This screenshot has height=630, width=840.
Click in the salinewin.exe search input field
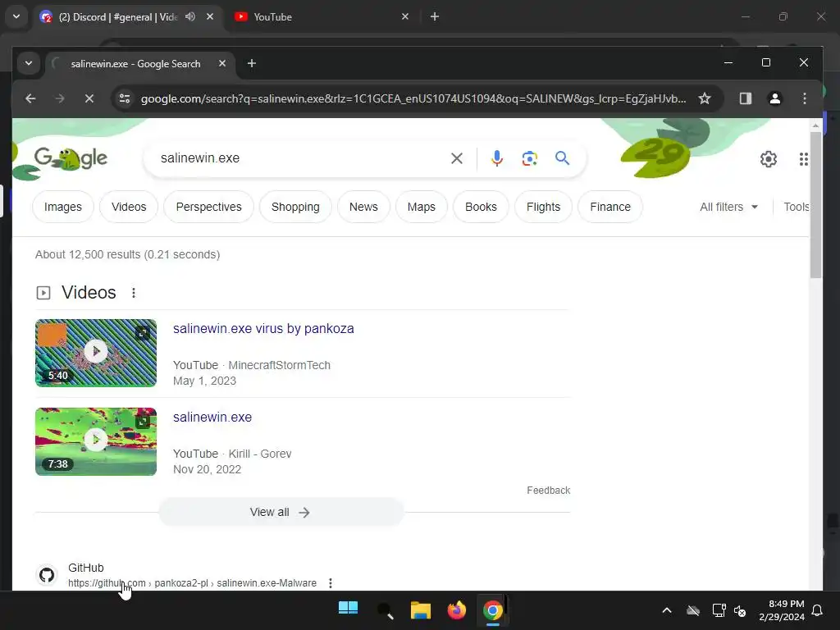[x=300, y=158]
